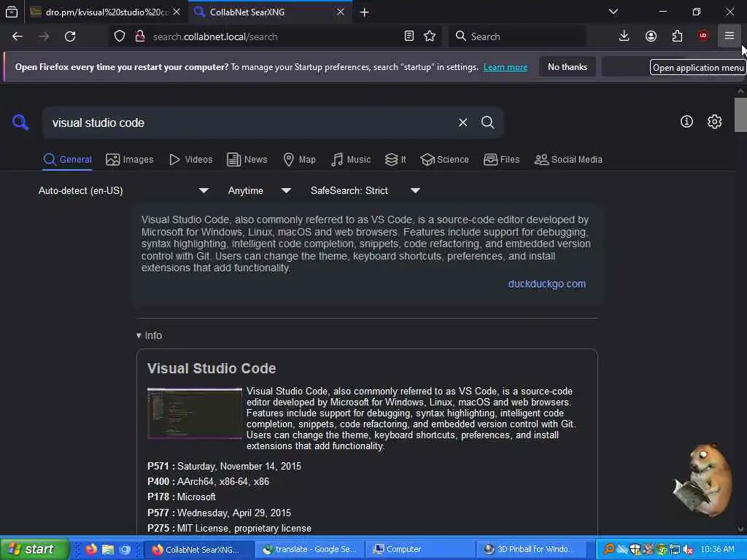
Task: Close the dro.pm browser tab
Action: (177, 12)
